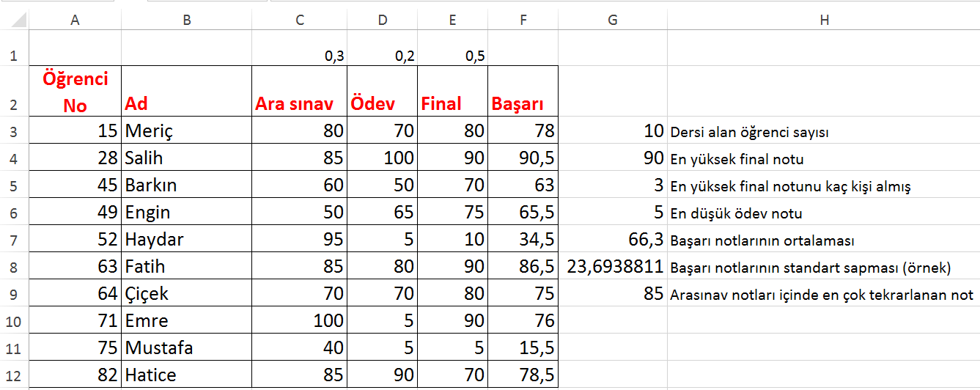This screenshot has height=390, width=980.
Task: Select the weight cell showing 0,5
Action: click(x=452, y=56)
